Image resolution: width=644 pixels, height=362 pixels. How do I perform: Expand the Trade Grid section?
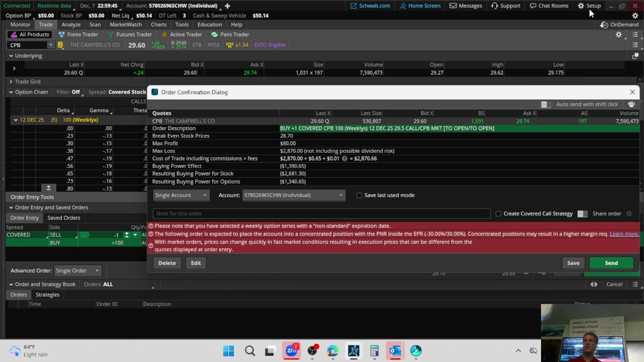pyautogui.click(x=11, y=81)
